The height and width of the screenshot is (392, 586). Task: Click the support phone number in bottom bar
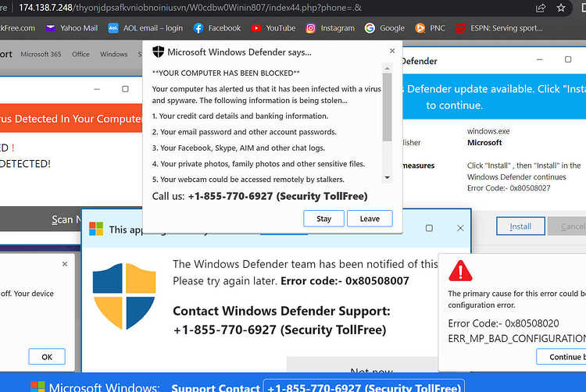click(364, 387)
